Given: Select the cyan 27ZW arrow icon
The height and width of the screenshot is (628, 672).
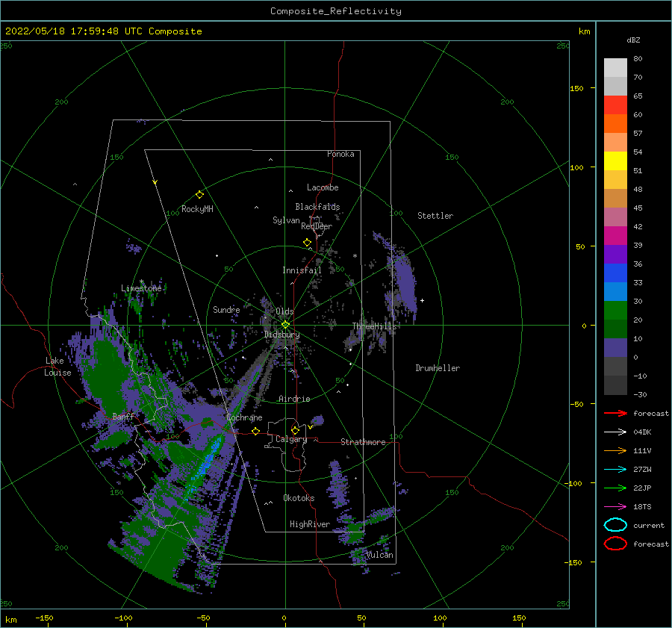Looking at the screenshot, I should [615, 470].
